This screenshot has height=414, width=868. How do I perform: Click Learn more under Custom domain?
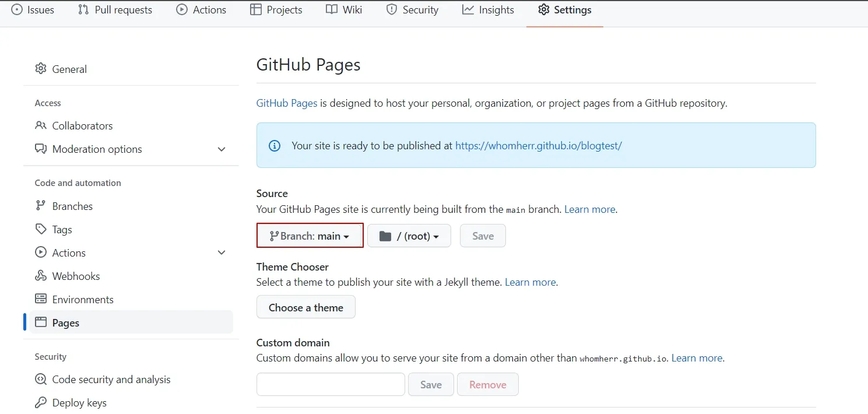coord(697,358)
